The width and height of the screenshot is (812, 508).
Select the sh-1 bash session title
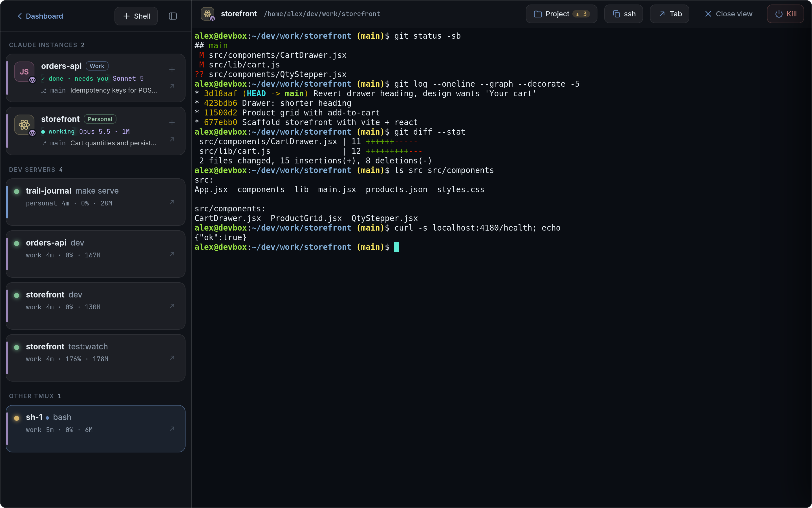click(49, 417)
